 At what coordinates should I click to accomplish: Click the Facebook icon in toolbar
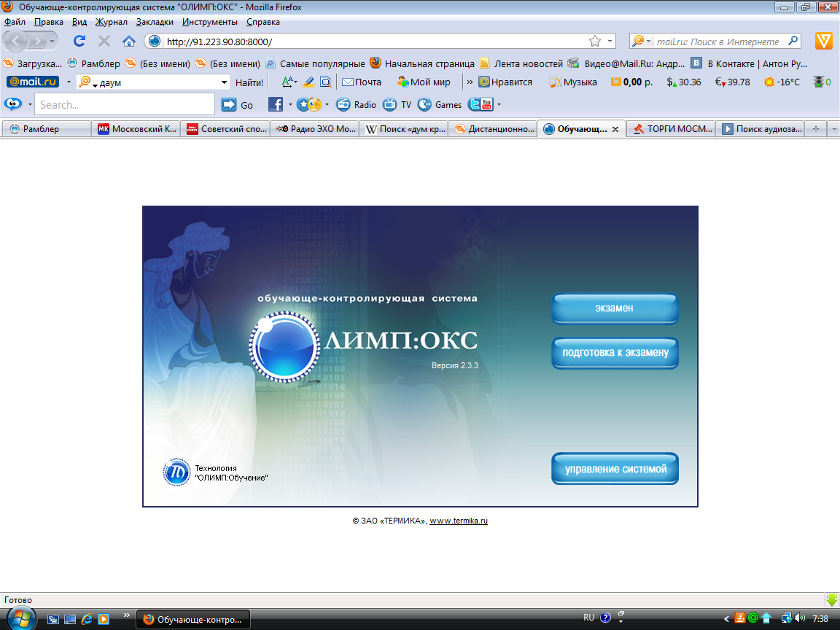click(276, 104)
